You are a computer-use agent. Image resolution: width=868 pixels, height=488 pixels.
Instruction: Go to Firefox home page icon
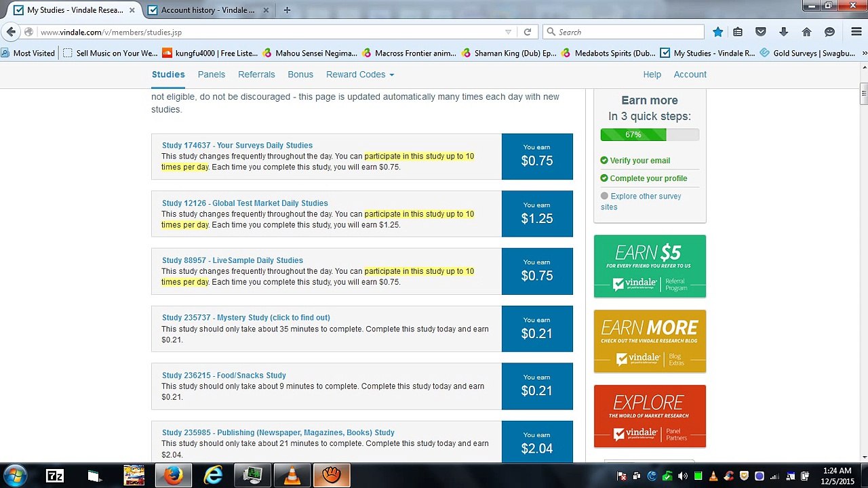click(x=806, y=32)
